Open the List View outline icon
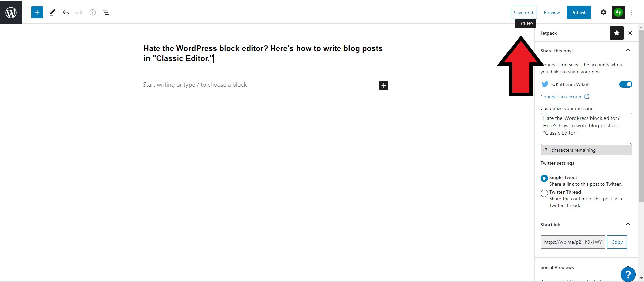The image size is (644, 282). pyautogui.click(x=106, y=13)
